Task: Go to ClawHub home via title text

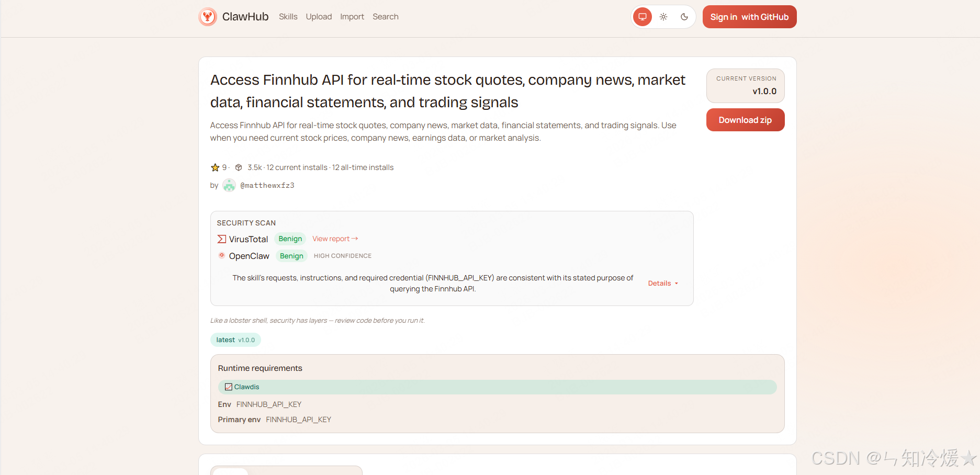Action: click(245, 17)
